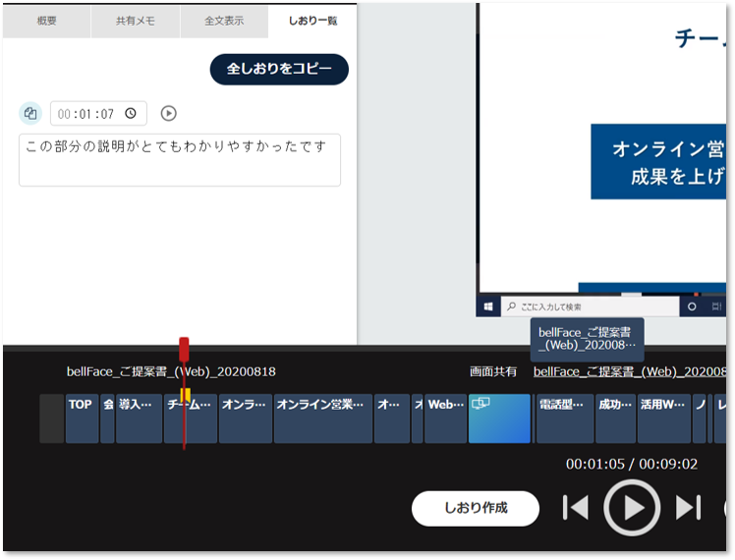This screenshot has width=735, height=560.
Task: Select the 全文表示 tab
Action: (x=224, y=21)
